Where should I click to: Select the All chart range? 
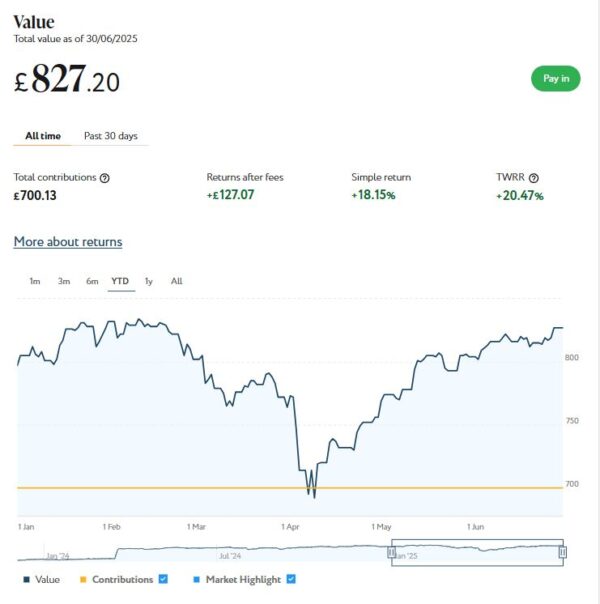(x=176, y=281)
